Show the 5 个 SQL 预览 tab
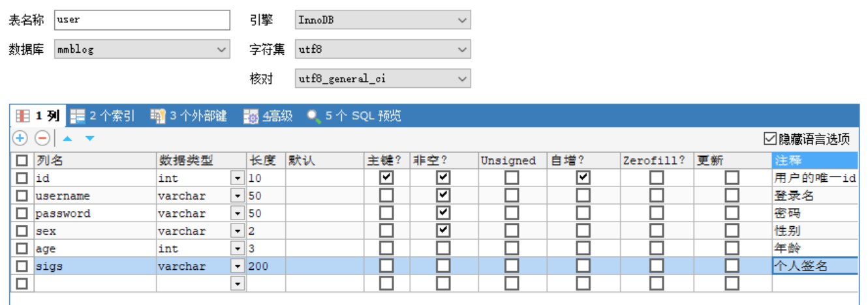Image resolution: width=868 pixels, height=305 pixels. pyautogui.click(x=354, y=116)
